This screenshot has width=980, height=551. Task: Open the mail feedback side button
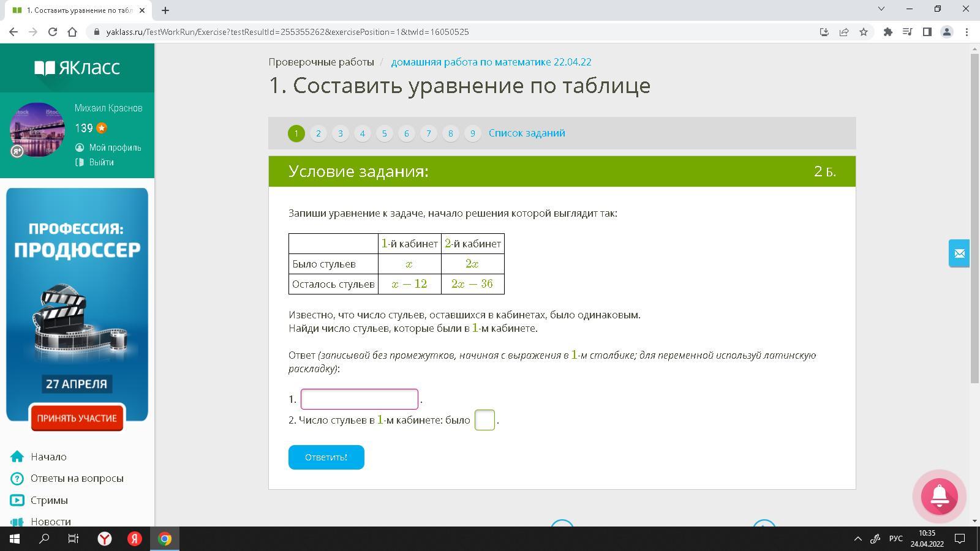(x=959, y=253)
